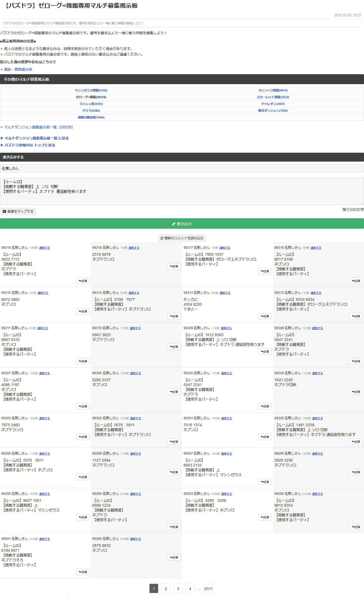Report post 99317 via 通報する

(x=225, y=248)
